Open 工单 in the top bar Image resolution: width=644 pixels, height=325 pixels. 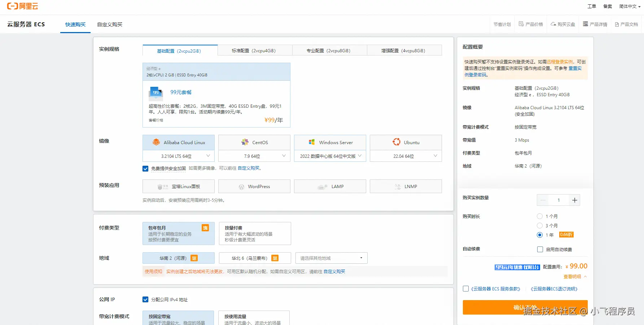coord(592,6)
